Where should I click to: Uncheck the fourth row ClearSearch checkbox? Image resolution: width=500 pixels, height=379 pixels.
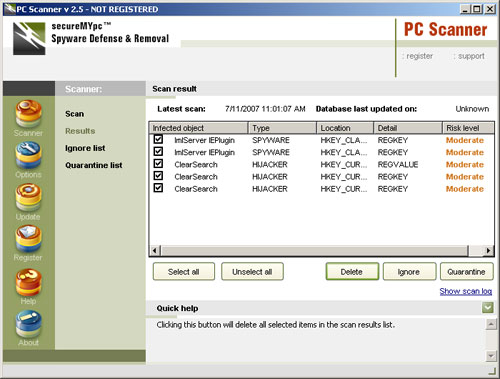point(158,176)
